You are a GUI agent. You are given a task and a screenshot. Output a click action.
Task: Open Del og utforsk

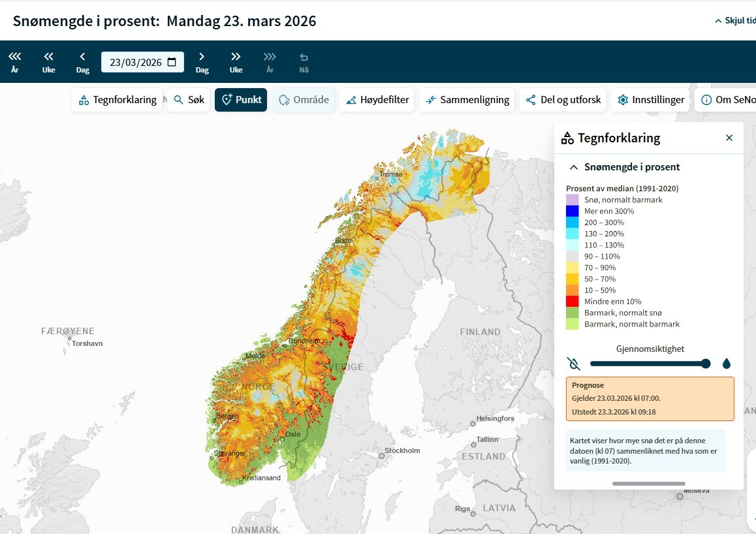pos(563,100)
